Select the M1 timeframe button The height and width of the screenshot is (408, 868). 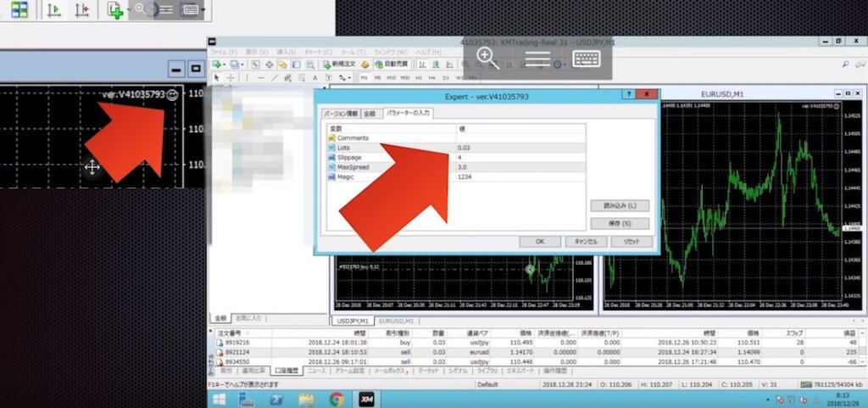tap(364, 77)
